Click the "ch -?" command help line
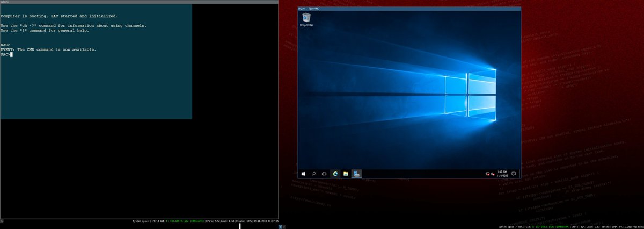This screenshot has height=229, width=644. [x=74, y=25]
